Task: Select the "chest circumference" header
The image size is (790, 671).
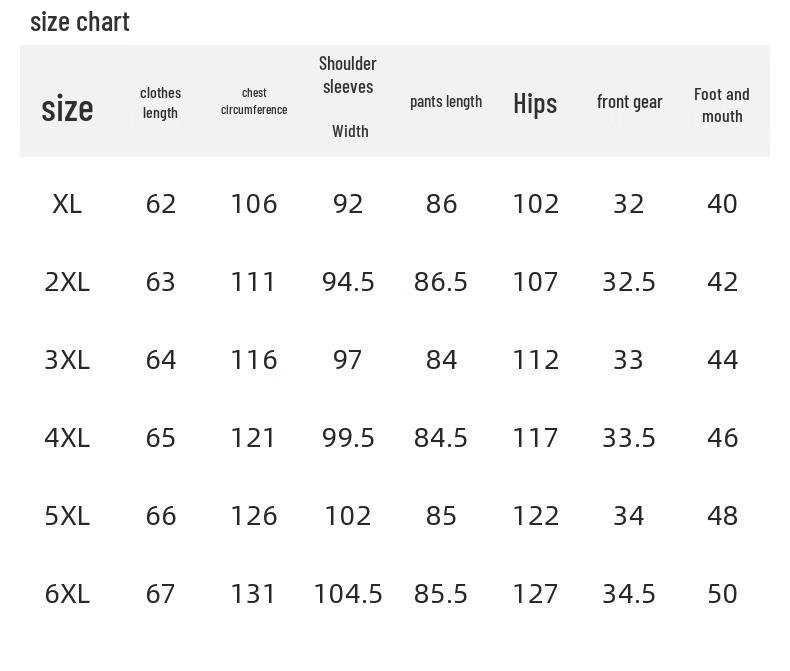Action: tap(254, 102)
